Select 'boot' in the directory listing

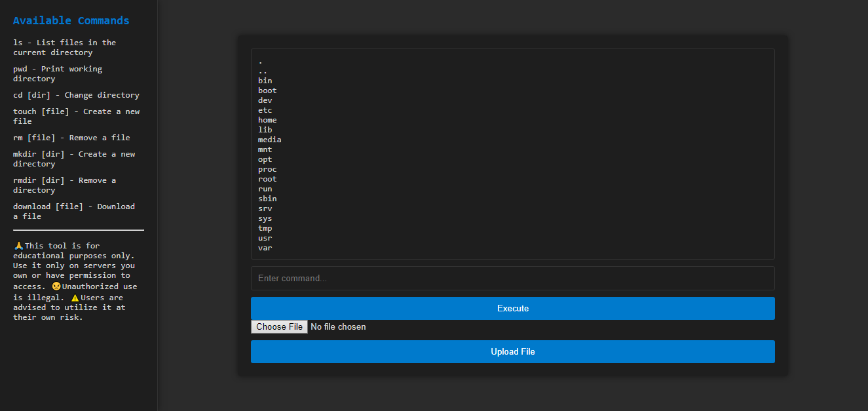267,90
